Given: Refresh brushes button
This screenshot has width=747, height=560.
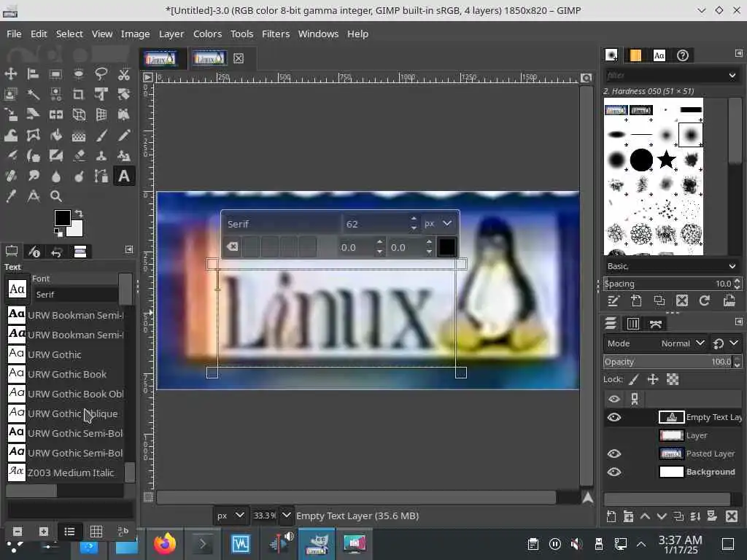Looking at the screenshot, I should click(x=705, y=300).
